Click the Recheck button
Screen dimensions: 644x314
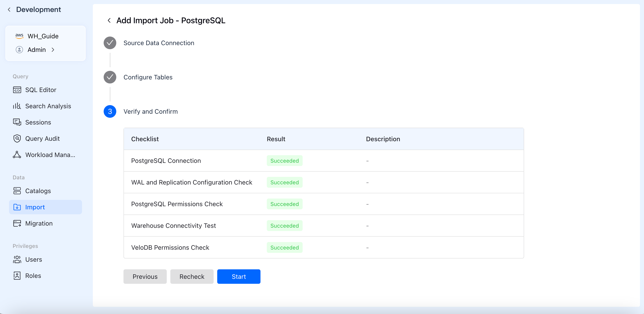[x=192, y=277]
